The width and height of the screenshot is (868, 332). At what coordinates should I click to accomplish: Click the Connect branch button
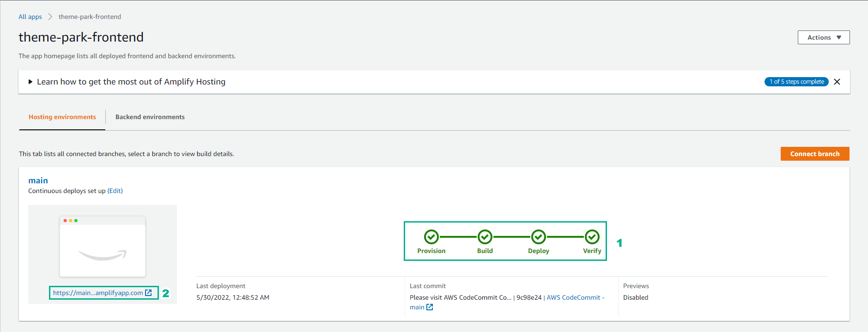[x=815, y=154]
